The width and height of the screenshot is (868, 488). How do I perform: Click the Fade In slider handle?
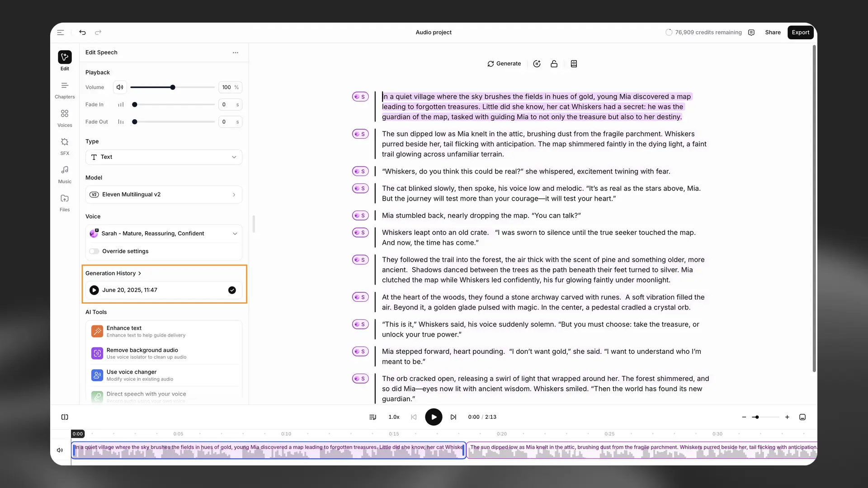[x=135, y=104]
